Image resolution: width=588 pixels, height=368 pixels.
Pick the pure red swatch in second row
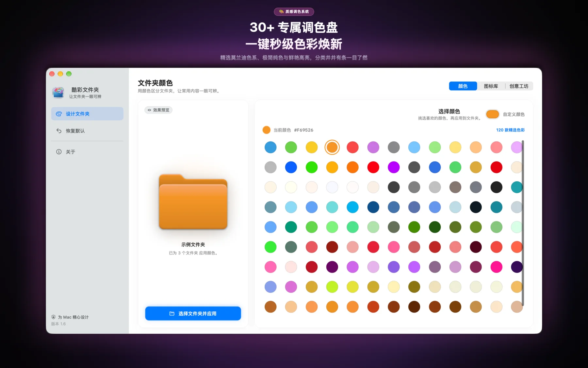373,167
